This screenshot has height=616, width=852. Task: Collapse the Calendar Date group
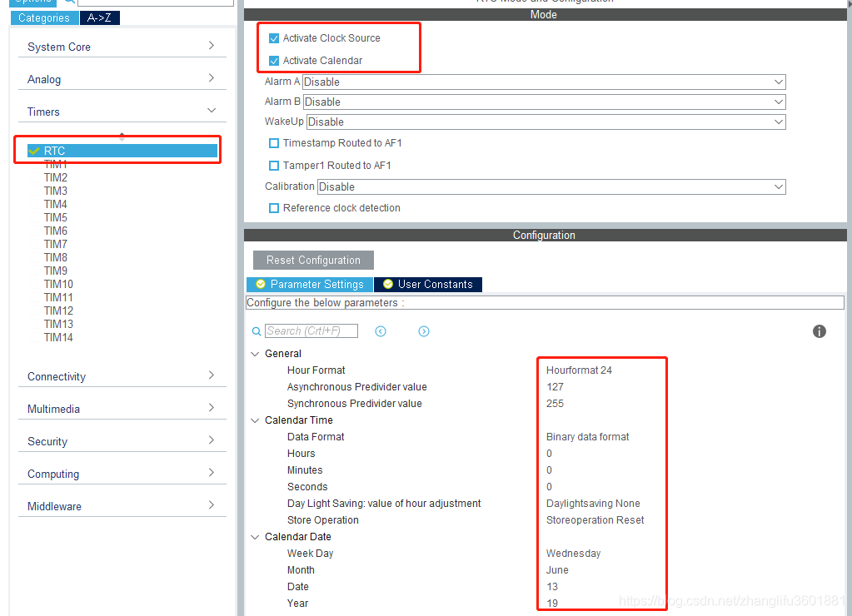point(255,537)
